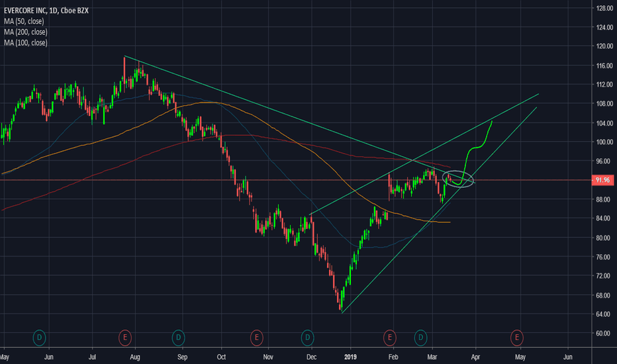617x364 pixels.
Task: Open the dividend marker just before Mar
Action: tap(420, 338)
